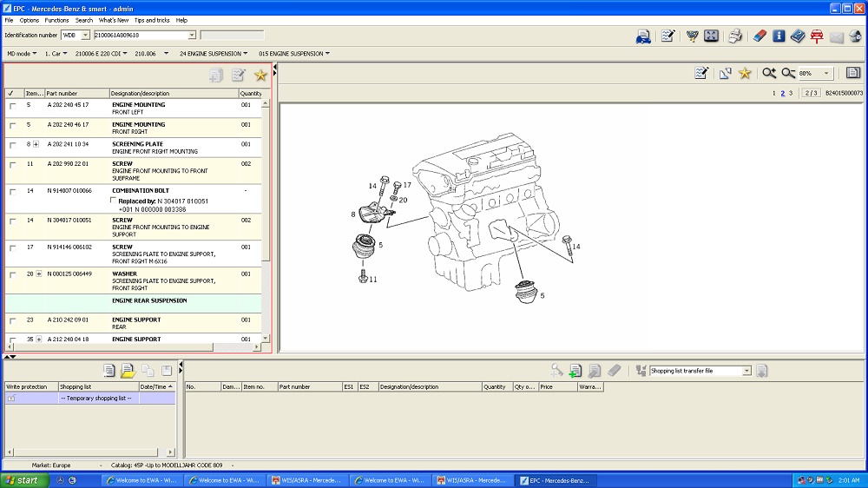Open the Help menu
Viewport: 868px width, 488px height.
pos(181,20)
